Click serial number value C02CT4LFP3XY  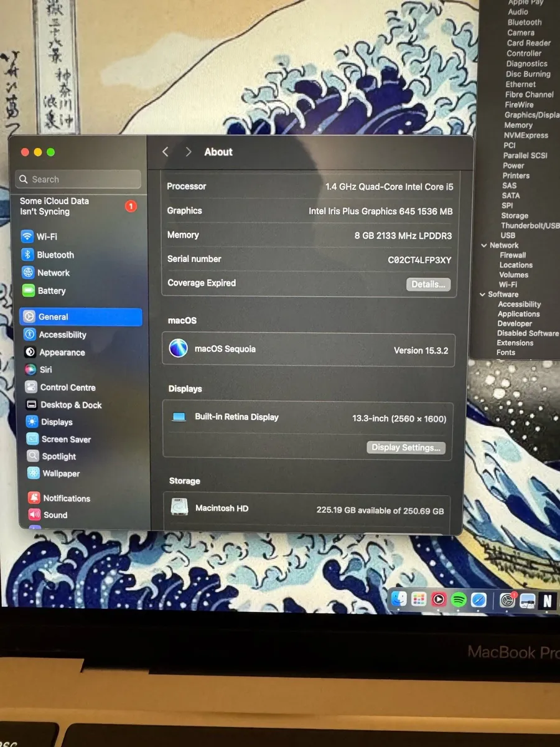(x=419, y=260)
